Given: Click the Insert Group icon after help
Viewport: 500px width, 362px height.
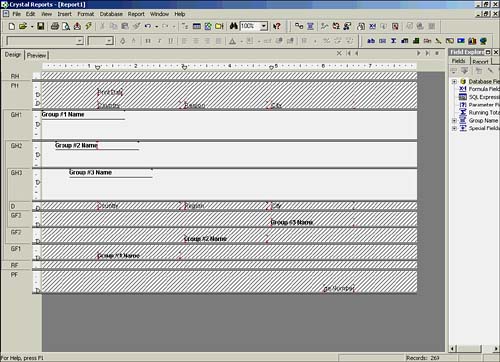Looking at the screenshot, I should tap(310, 26).
